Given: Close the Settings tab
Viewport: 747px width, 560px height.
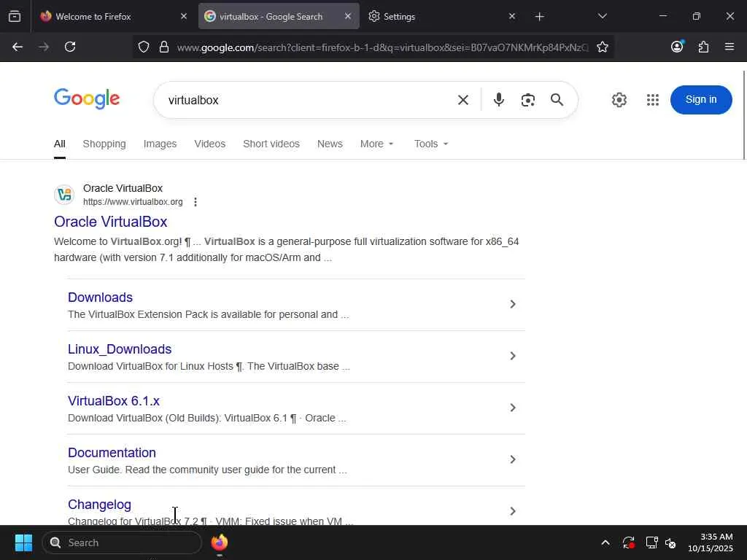Looking at the screenshot, I should [511, 16].
